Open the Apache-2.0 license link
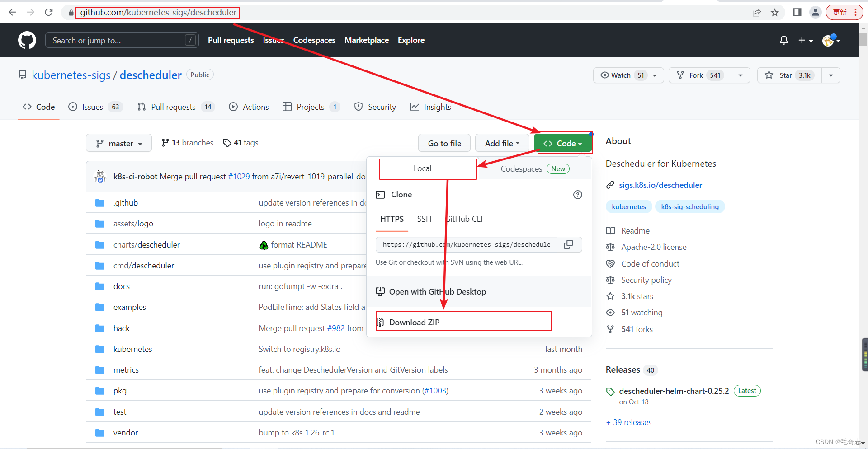868x449 pixels. point(654,247)
